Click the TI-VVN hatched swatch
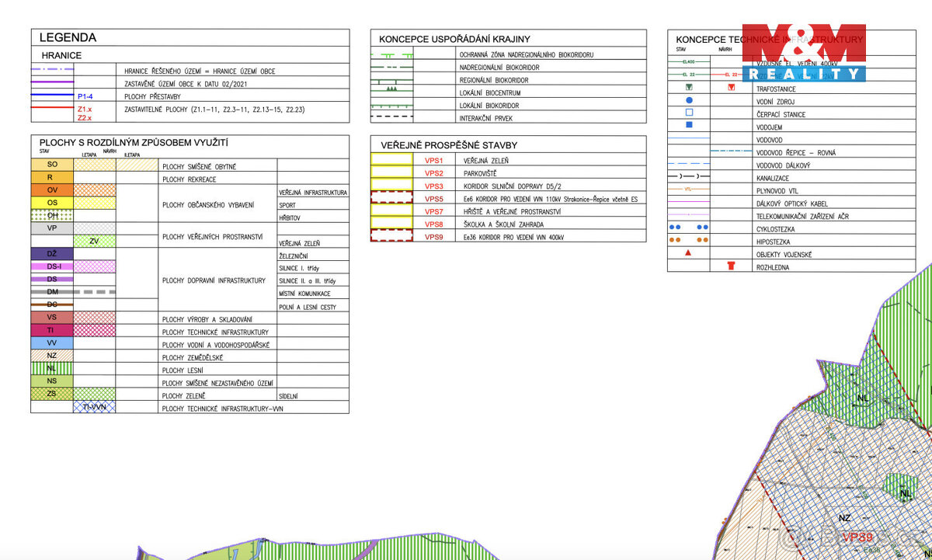 pos(94,407)
